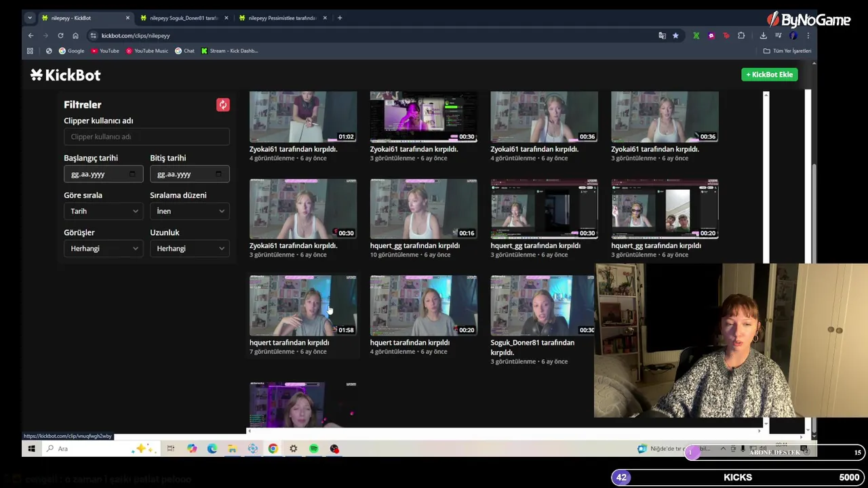This screenshot has height=488, width=868.
Task: Click the Soguk_Doner81 tarafından kırpıldı title
Action: point(532,348)
